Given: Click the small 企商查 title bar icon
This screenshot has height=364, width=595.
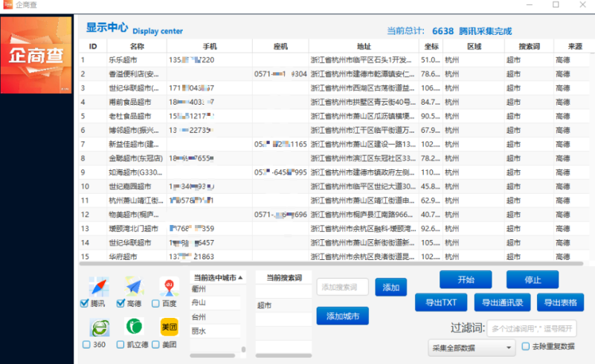Looking at the screenshot, I should click(x=7, y=4).
